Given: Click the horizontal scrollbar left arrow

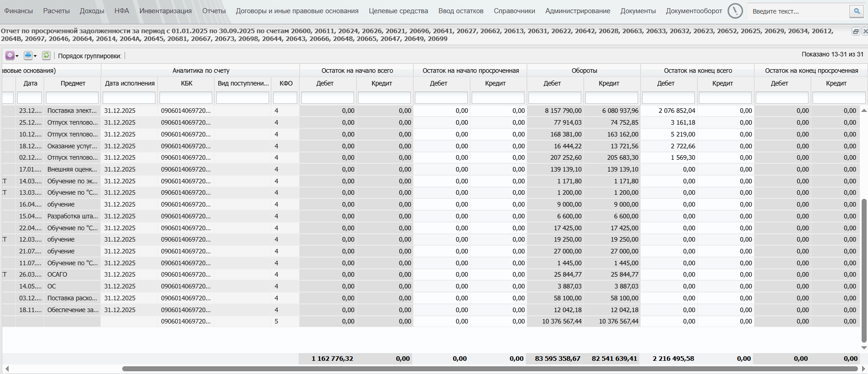Looking at the screenshot, I should 6,369.
